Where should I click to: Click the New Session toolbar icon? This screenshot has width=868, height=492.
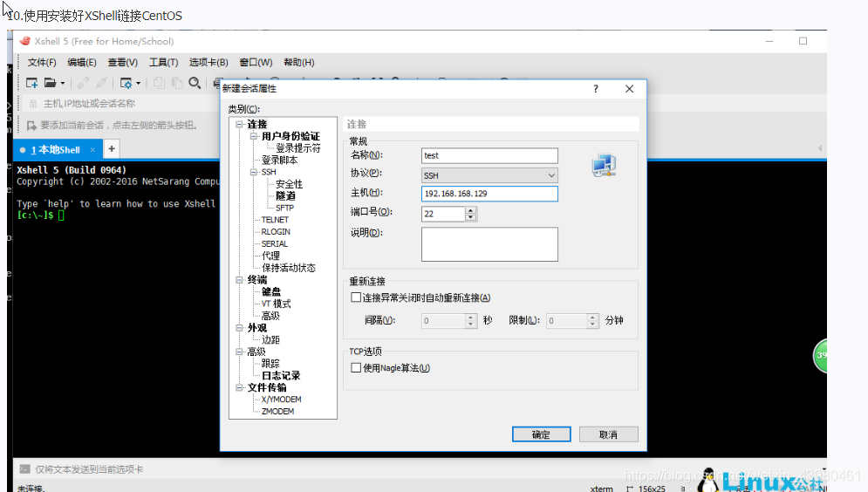(x=31, y=83)
